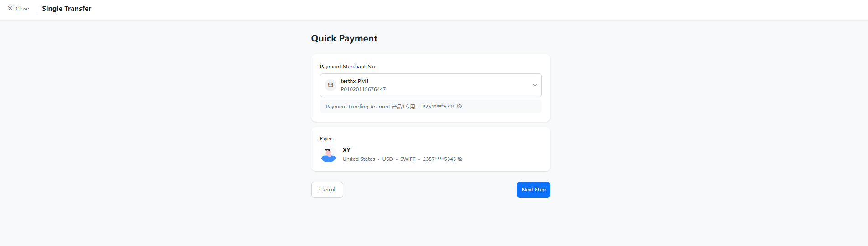
Task: Click the Payment Funding Account label
Action: (x=358, y=107)
